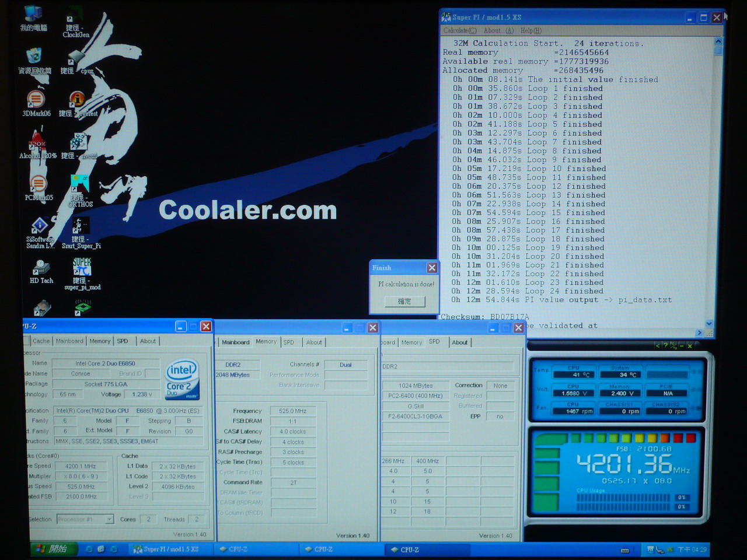Click the CPU temperature readout 41 °C
Viewport: 747px width, 560px height.
[x=573, y=374]
